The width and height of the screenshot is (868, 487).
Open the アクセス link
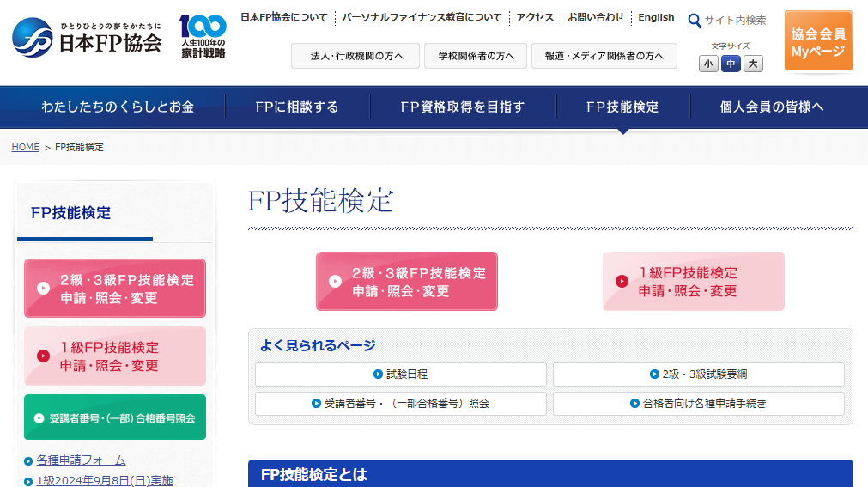[x=535, y=18]
